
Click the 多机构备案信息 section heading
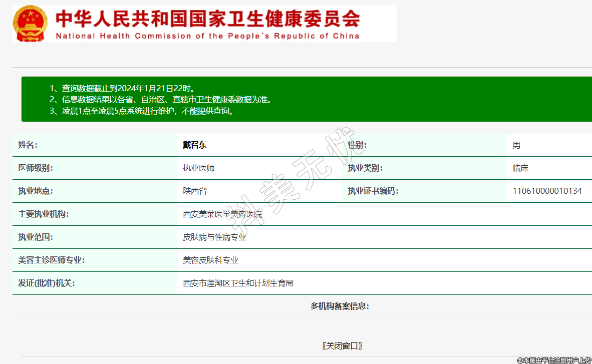pyautogui.click(x=340, y=306)
